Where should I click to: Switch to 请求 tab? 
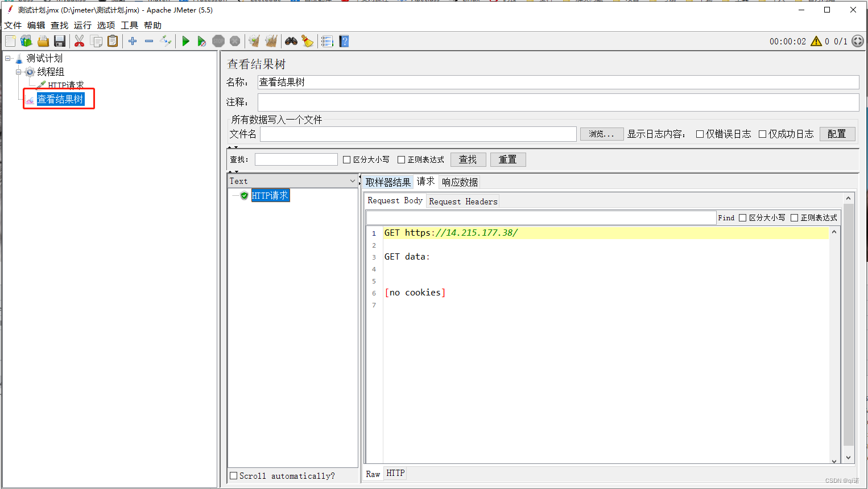425,181
